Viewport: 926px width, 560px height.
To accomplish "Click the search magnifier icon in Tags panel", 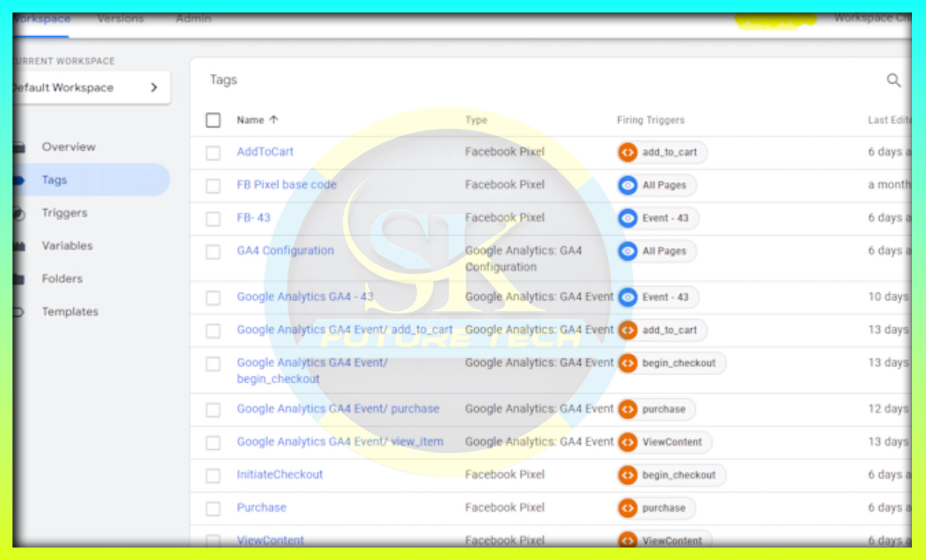I will (893, 80).
